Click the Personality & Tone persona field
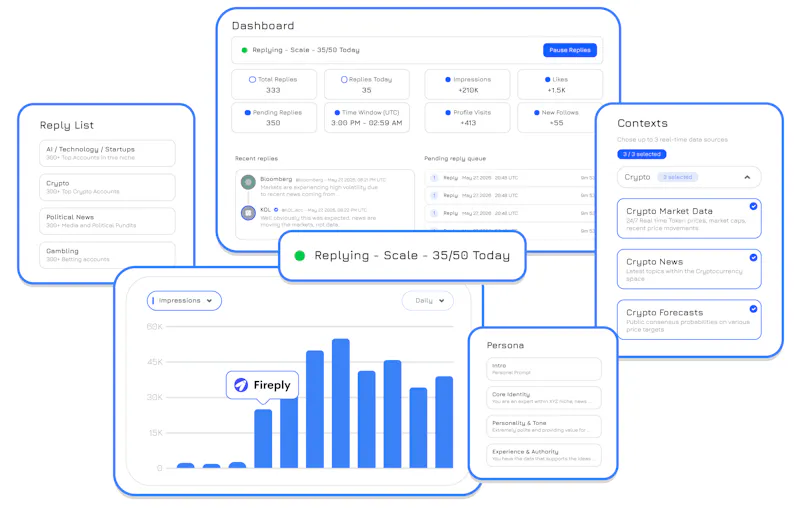Image resolution: width=800 pixels, height=508 pixels. [544, 426]
